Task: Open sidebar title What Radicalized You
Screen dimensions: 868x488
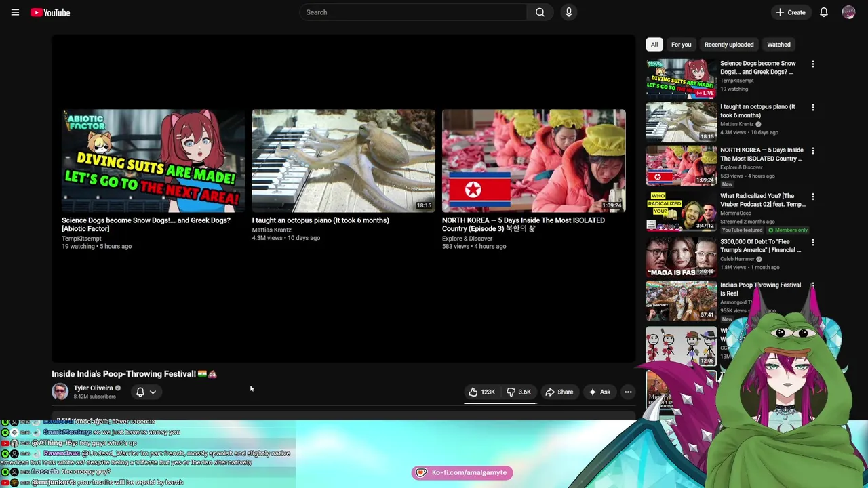Action: pos(763,200)
